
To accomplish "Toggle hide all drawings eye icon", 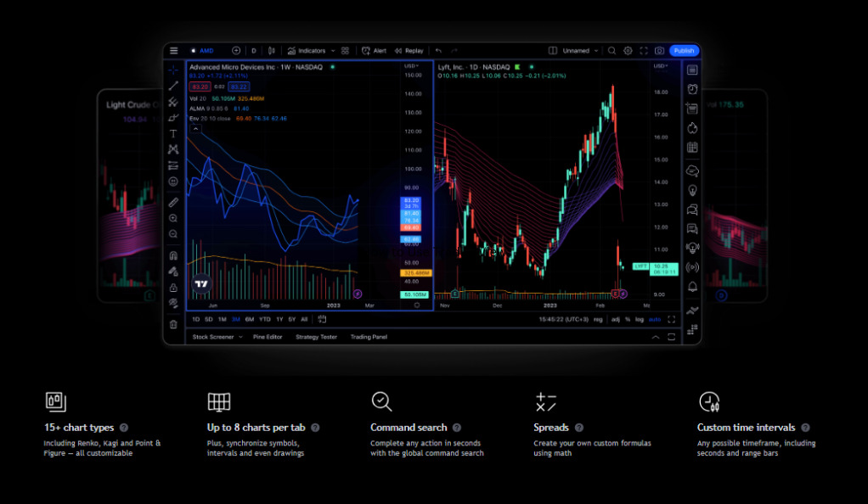I will pyautogui.click(x=173, y=303).
